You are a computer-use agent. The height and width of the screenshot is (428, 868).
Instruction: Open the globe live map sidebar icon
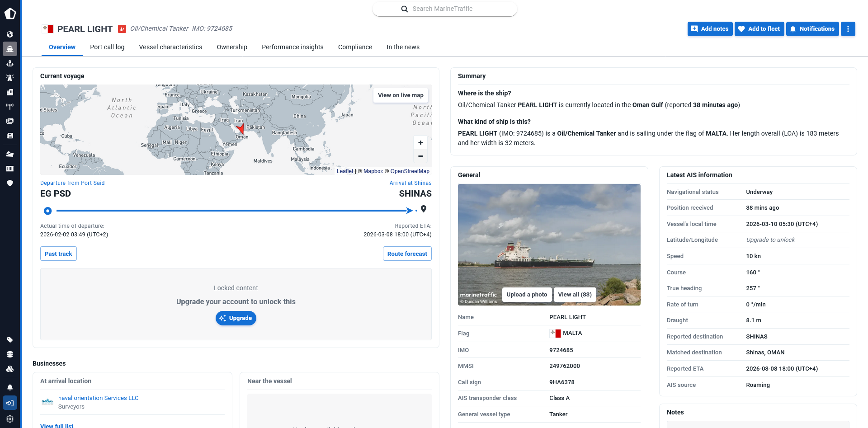click(10, 34)
